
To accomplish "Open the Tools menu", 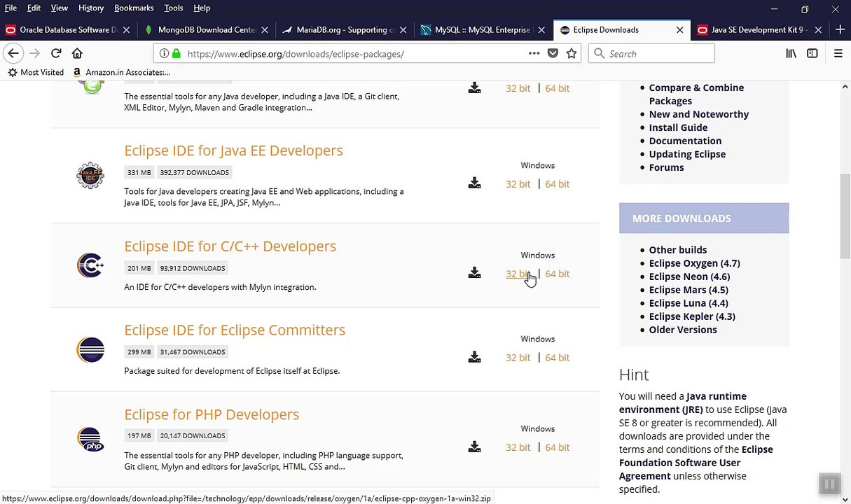I will click(174, 8).
